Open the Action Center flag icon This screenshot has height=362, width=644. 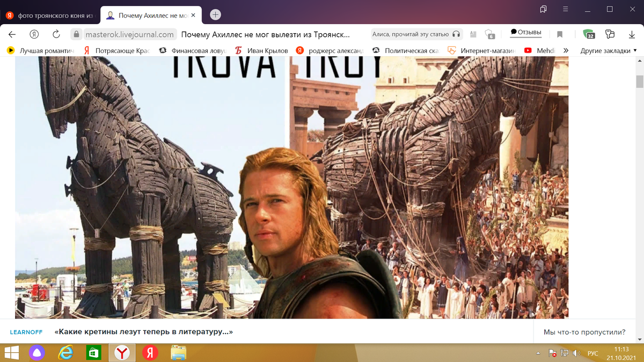click(x=552, y=353)
